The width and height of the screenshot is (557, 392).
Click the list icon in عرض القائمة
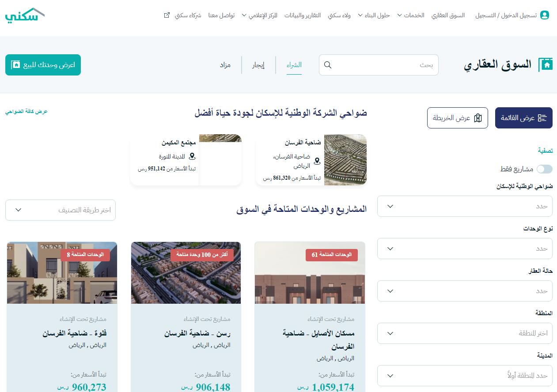[x=542, y=118]
